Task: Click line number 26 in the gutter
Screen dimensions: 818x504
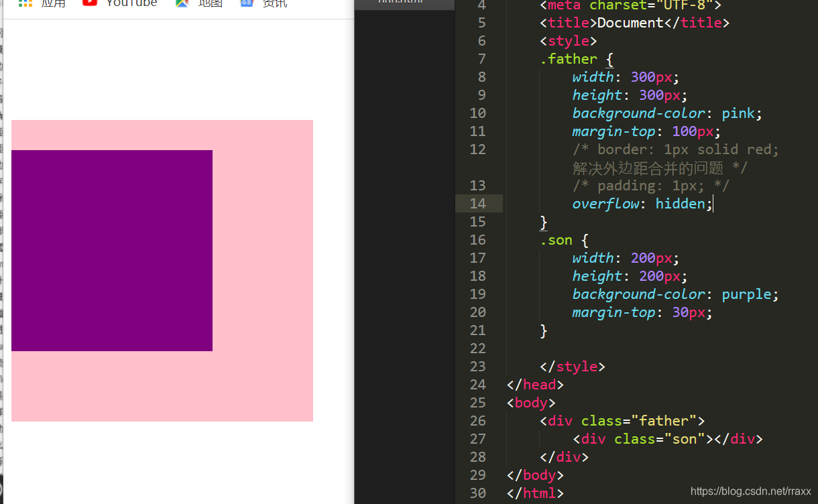Action: coord(477,421)
